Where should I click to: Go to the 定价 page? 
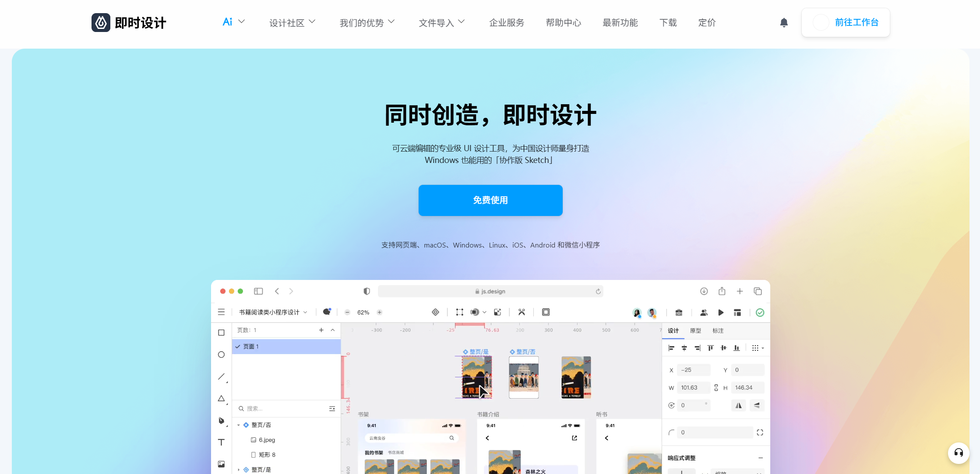point(707,22)
